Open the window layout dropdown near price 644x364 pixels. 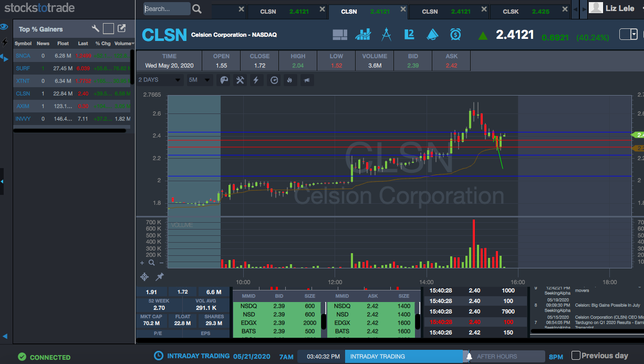click(x=629, y=34)
